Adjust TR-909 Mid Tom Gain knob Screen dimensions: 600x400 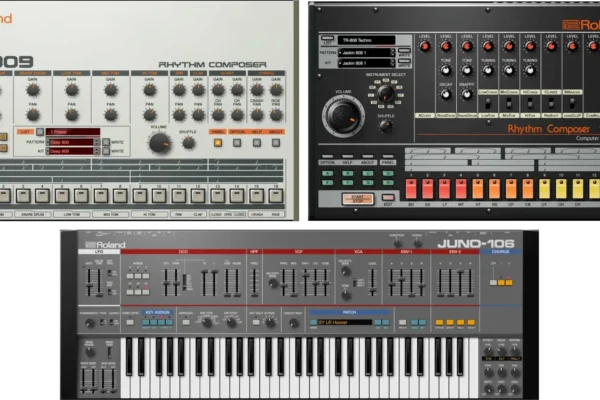click(111, 90)
